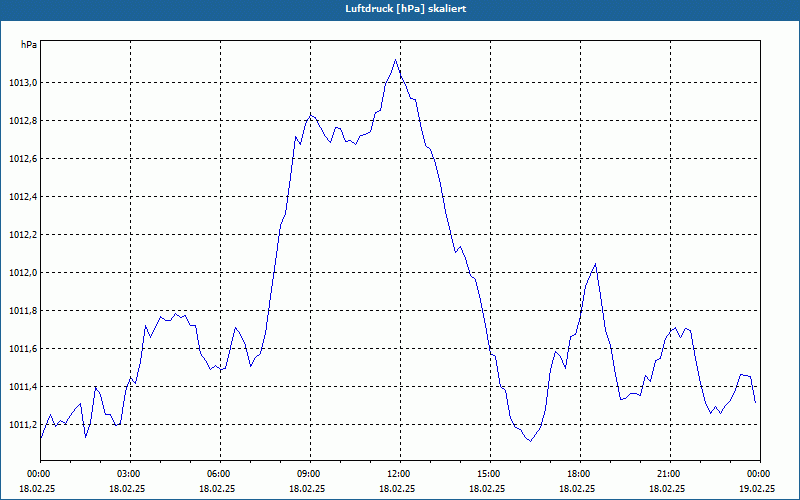The height and width of the screenshot is (500, 800).
Task: Click the 18.02.25 date beneath 21:00
Action: 667,488
